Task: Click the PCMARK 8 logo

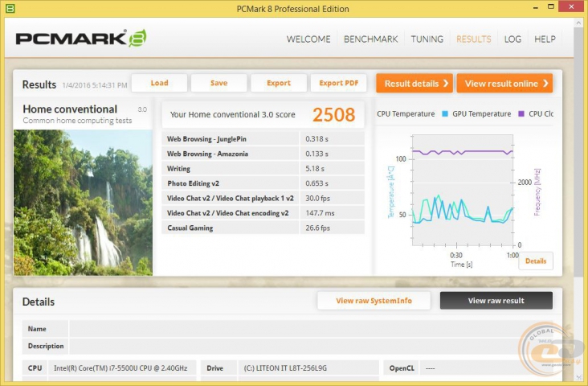Action: point(81,39)
